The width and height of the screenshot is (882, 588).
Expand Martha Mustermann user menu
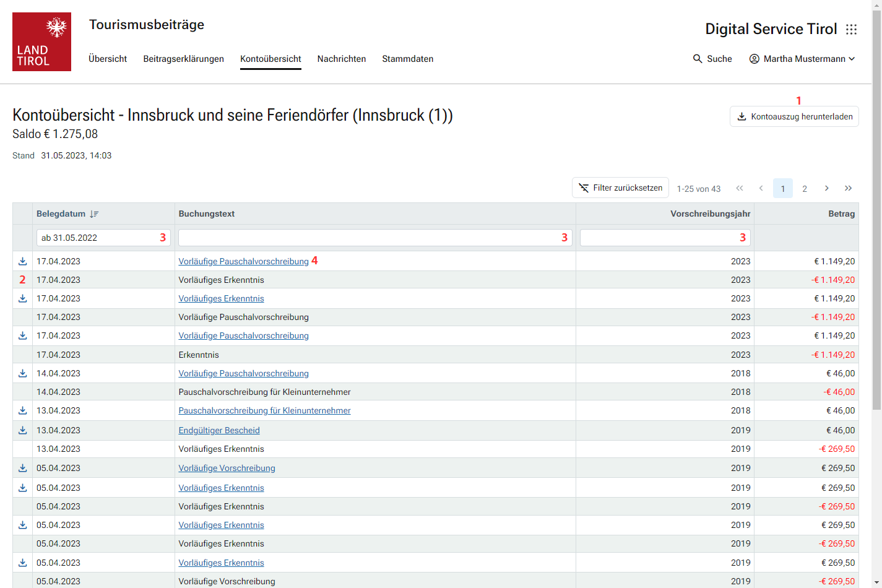tap(802, 59)
